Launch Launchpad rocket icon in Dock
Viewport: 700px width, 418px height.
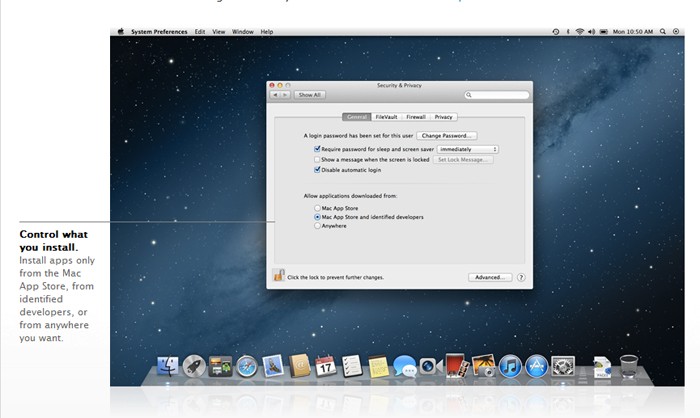(194, 366)
